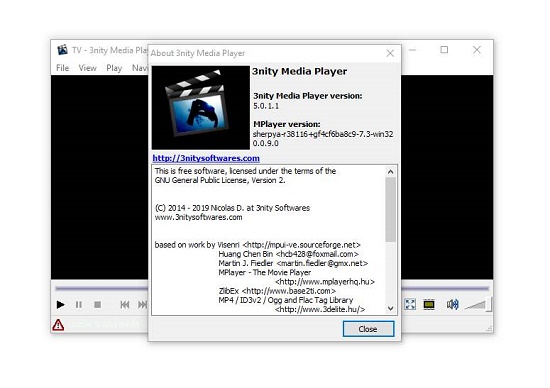Click the 'www.3nitysoftwares.com' text in license box
The width and height of the screenshot is (550, 388).
coord(199,217)
